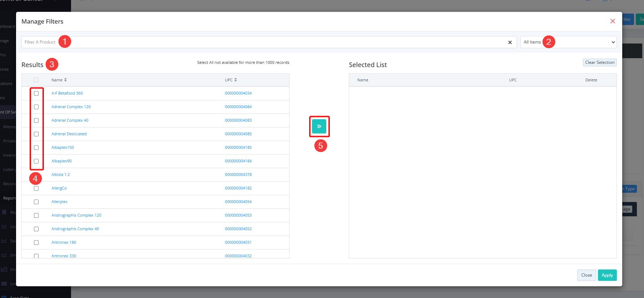
Task: Click the Close button in dialog footer
Action: coord(587,275)
